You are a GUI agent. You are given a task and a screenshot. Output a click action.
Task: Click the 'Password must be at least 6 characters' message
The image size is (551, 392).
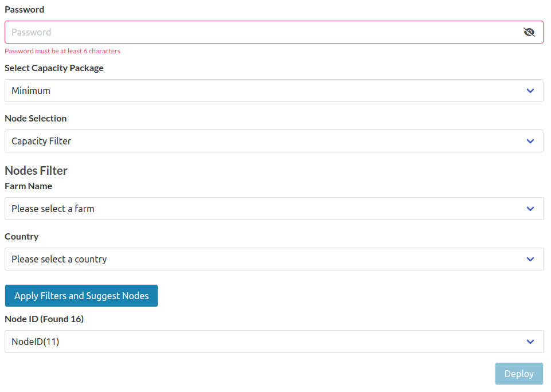point(63,51)
